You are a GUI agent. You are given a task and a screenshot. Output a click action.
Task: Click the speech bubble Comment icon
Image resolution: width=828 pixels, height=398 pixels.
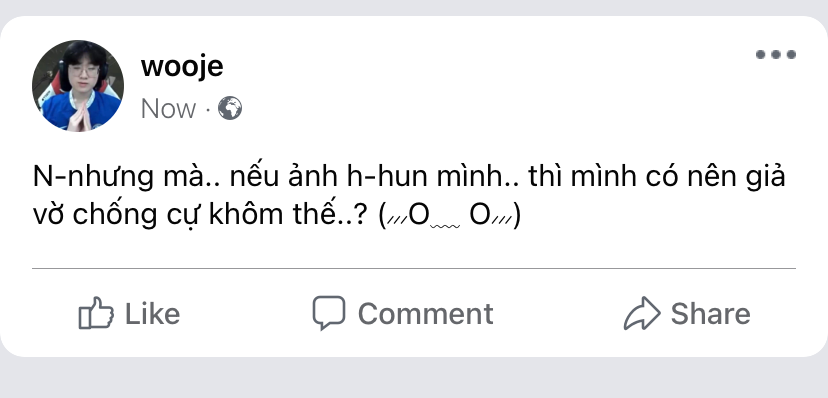point(328,312)
